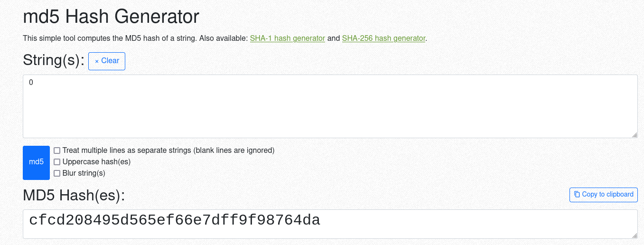
Task: Click the "Uppercase hash(es)" label text
Action: tap(96, 162)
